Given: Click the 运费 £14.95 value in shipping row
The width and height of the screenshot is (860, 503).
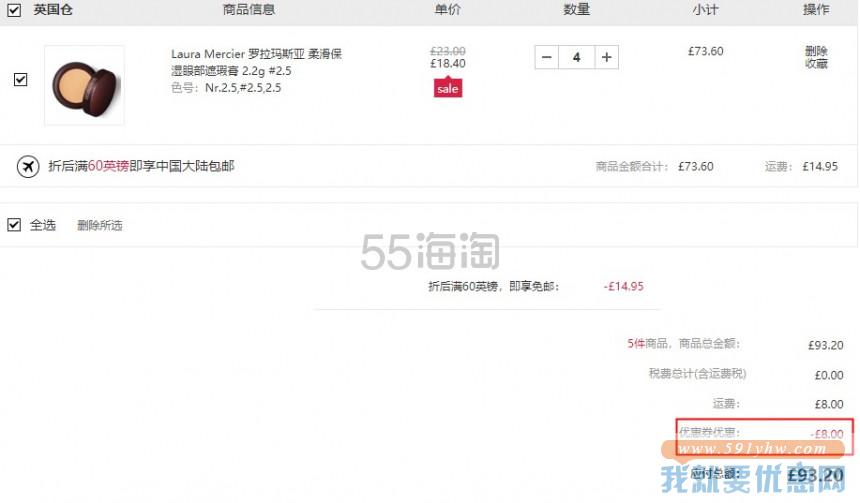Looking at the screenshot, I should [820, 167].
